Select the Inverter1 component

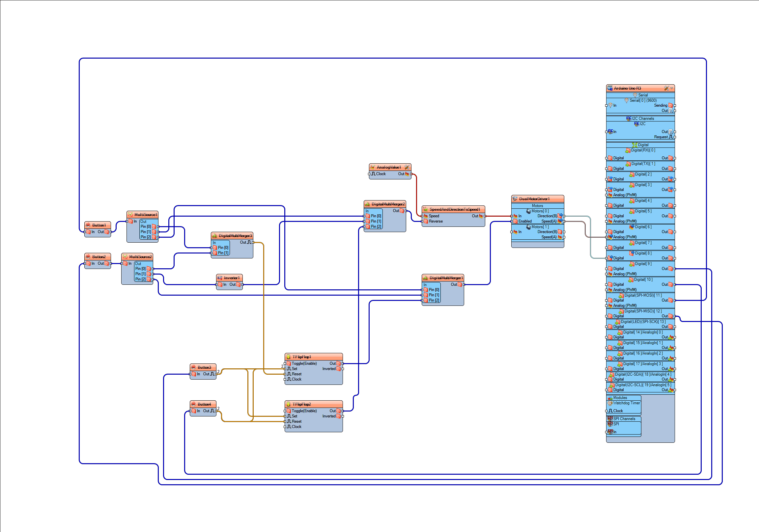coord(229,278)
